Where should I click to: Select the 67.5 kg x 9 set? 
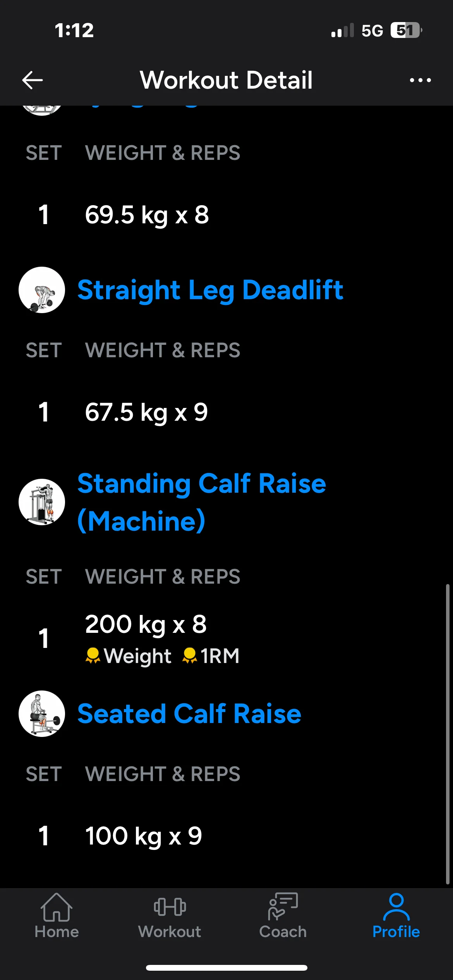pos(146,412)
